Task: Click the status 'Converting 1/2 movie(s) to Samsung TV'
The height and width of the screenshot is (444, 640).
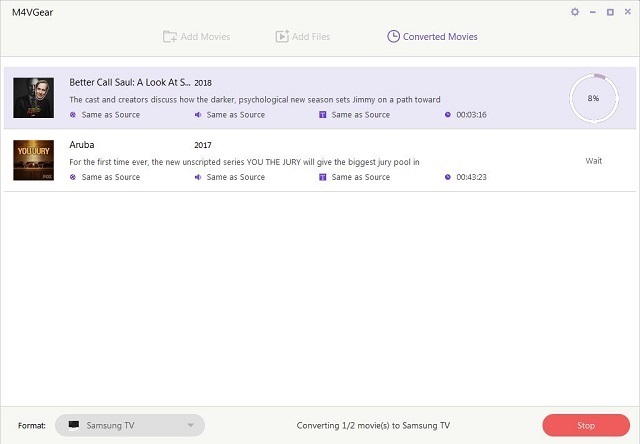Action: click(373, 426)
